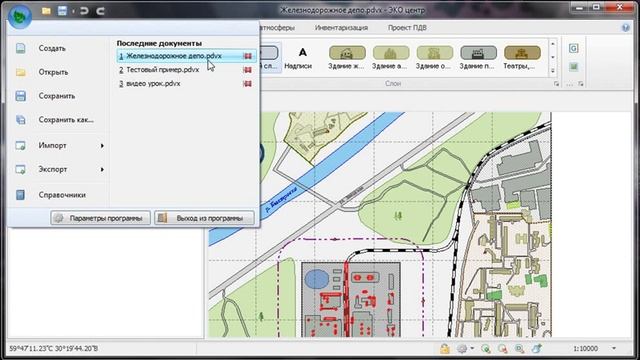Viewport: 640px width, 360px height.
Task: Zoom out using the red magnifier icon
Action: coord(502,349)
